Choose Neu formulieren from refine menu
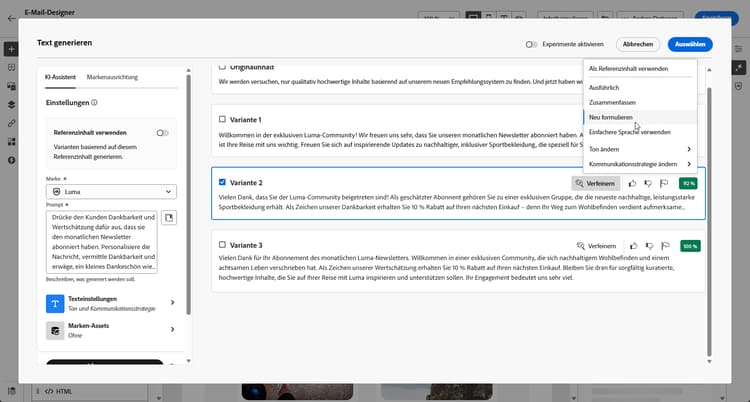 pyautogui.click(x=640, y=117)
